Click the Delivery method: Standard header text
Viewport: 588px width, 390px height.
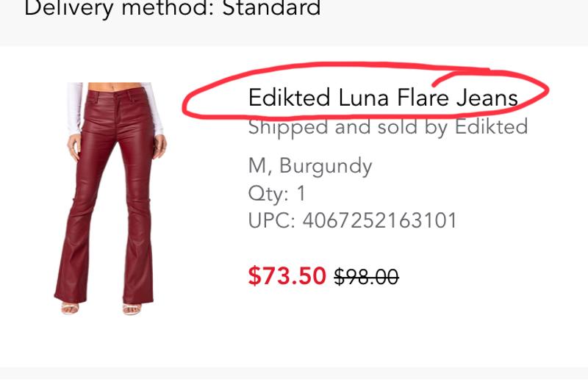[x=173, y=10]
